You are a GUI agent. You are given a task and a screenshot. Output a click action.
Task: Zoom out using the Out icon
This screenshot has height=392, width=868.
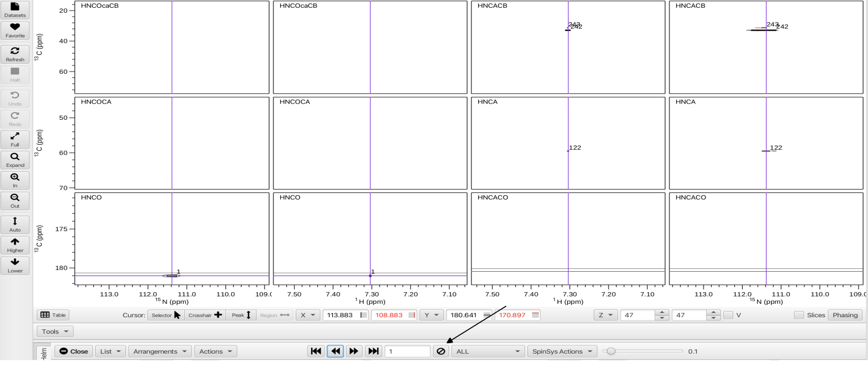click(x=15, y=200)
